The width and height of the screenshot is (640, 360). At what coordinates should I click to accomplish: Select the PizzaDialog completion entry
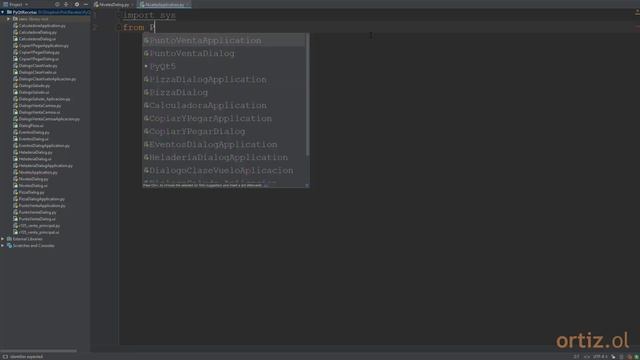point(224,92)
